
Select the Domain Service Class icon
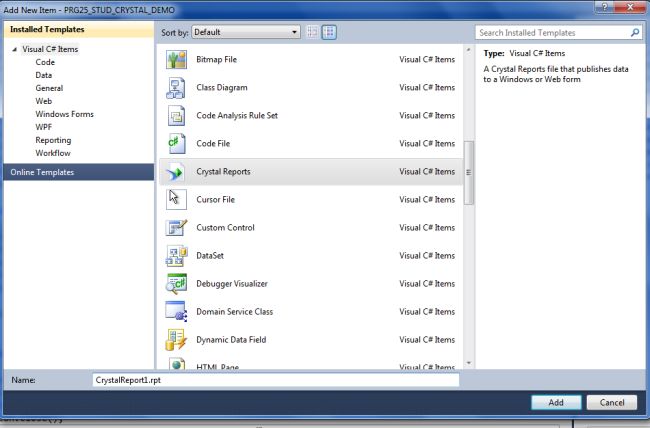coord(176,311)
